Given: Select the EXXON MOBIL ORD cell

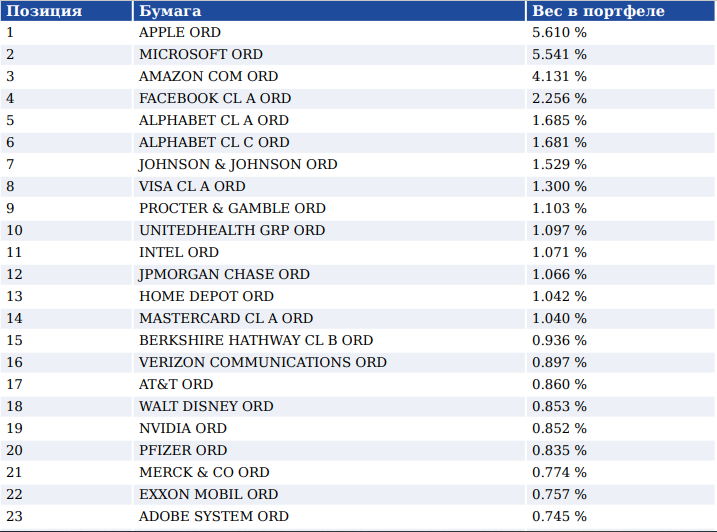Looking at the screenshot, I should coord(329,494).
